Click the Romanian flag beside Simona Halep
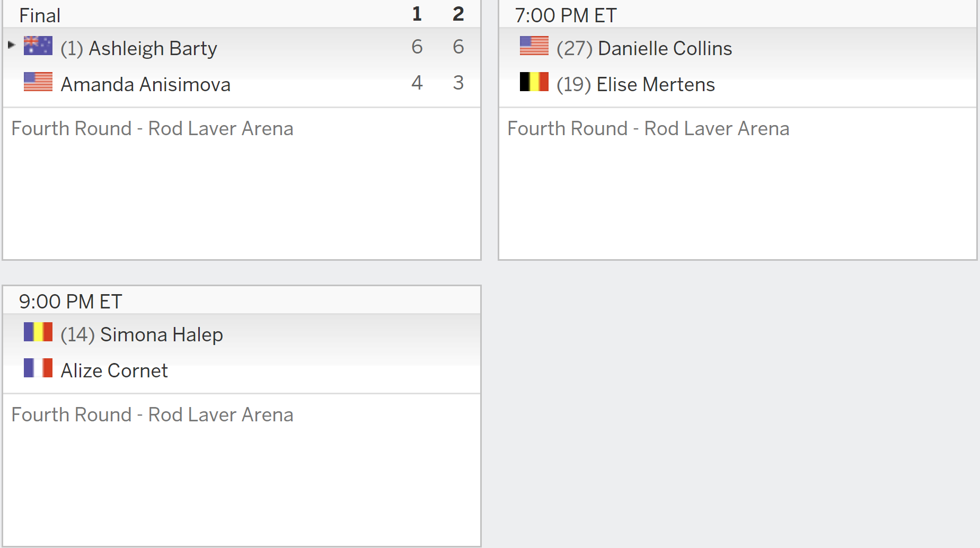Viewport: 980px width, 548px height. click(38, 332)
